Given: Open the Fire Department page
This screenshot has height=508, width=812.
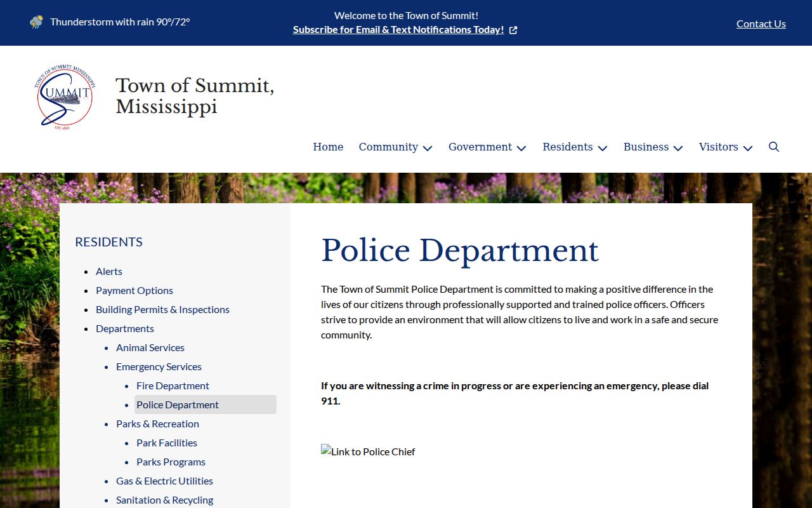Looking at the screenshot, I should click(x=173, y=385).
